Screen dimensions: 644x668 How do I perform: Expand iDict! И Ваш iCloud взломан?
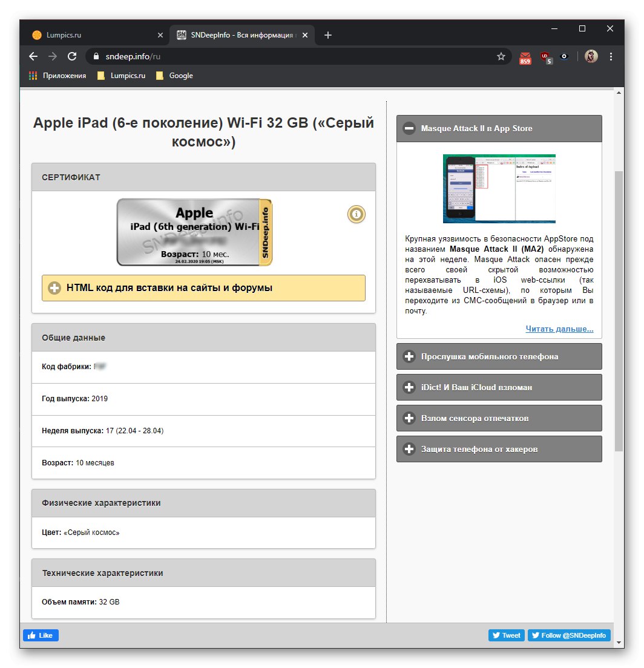(x=499, y=387)
